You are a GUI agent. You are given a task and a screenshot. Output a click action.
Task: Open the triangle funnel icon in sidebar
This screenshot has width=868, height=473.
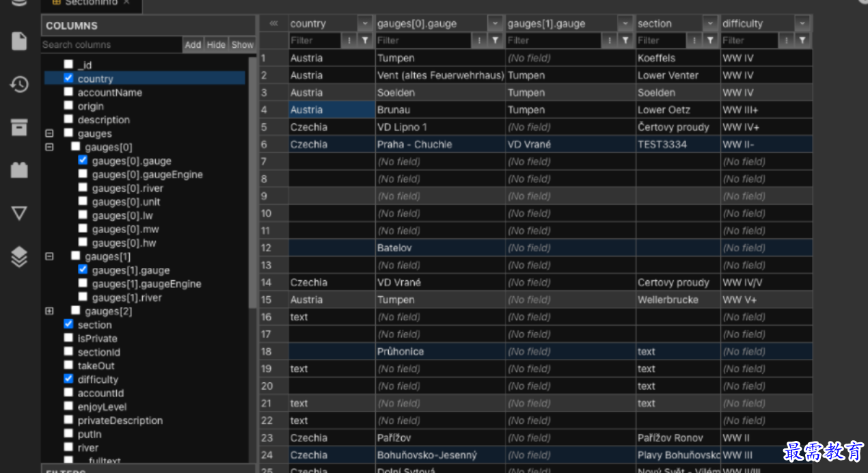click(19, 213)
